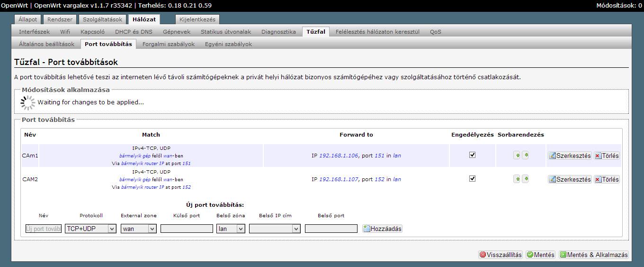Click Mentés & Alkalmazás button
The width and height of the screenshot is (644, 267).
pyautogui.click(x=594, y=255)
